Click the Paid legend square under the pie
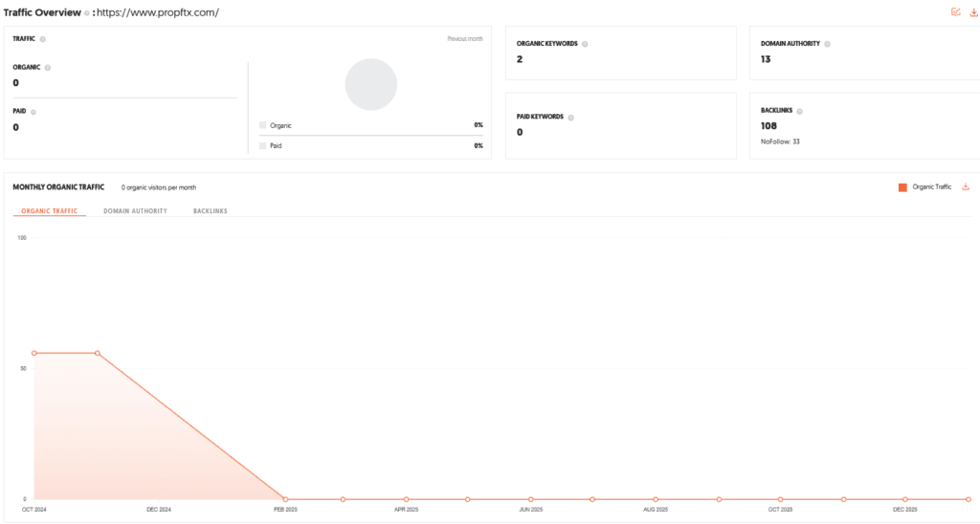 (x=262, y=145)
